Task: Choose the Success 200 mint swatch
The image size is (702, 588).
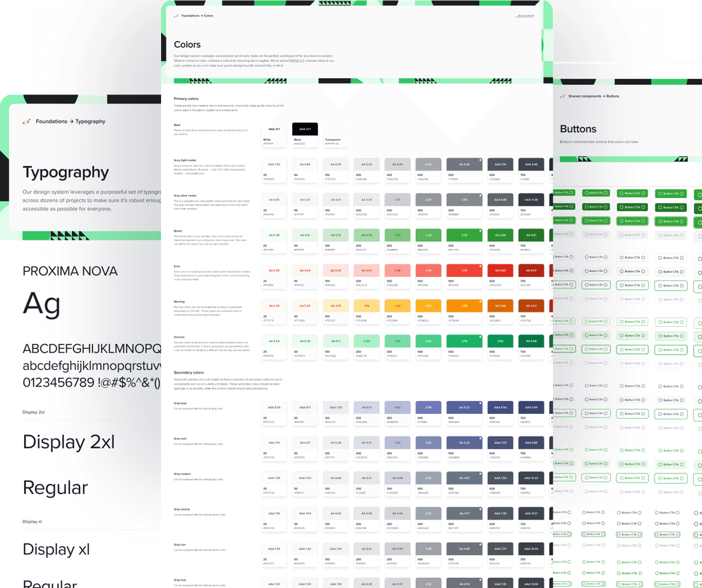Action: point(367,347)
